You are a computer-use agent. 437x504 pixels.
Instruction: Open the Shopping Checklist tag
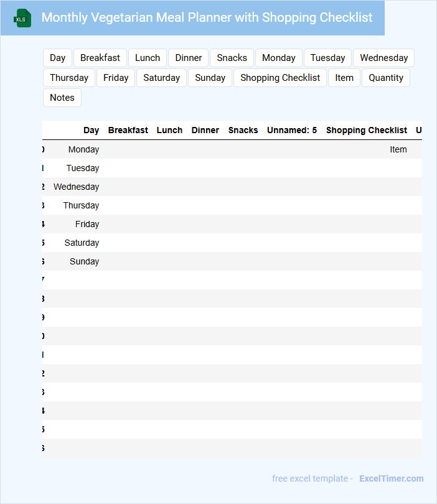280,78
